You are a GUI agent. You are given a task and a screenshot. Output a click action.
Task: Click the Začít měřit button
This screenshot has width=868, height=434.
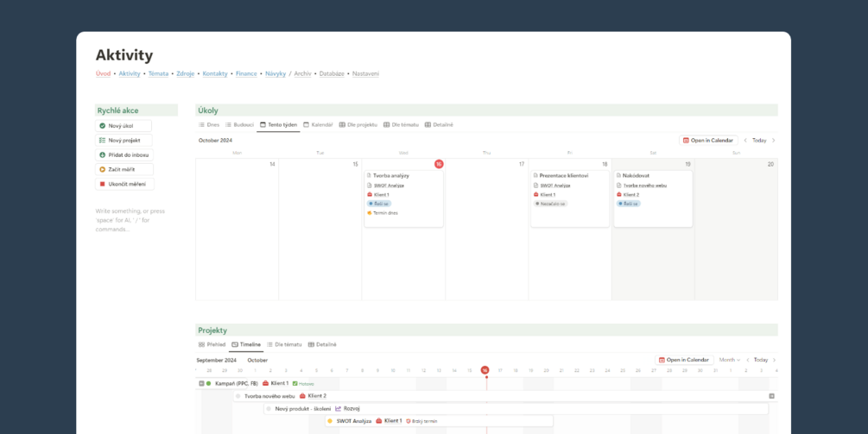coord(124,169)
